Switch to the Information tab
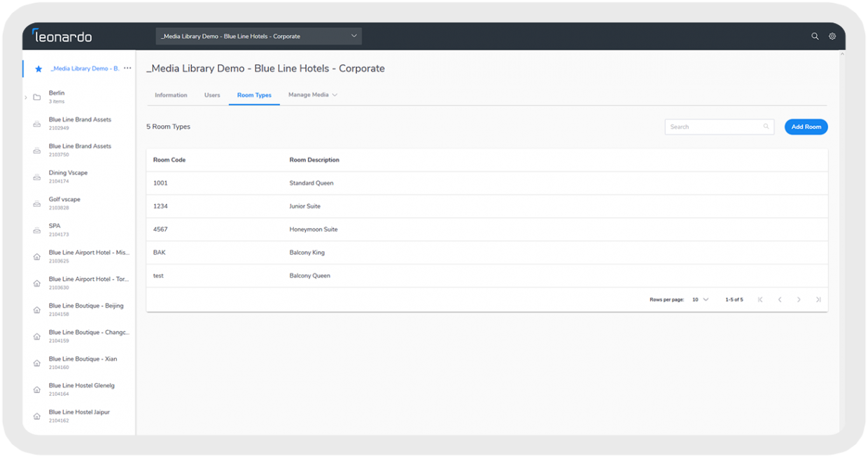 (171, 95)
